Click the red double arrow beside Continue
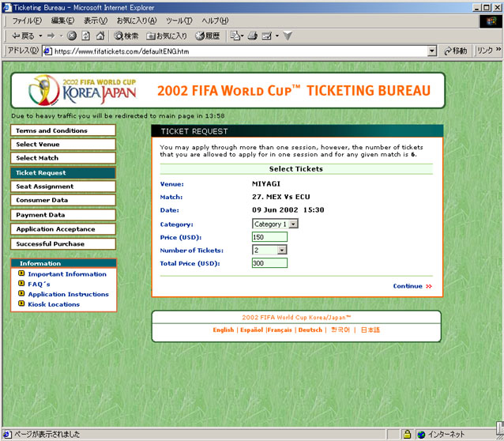This screenshot has width=504, height=441. [x=429, y=286]
